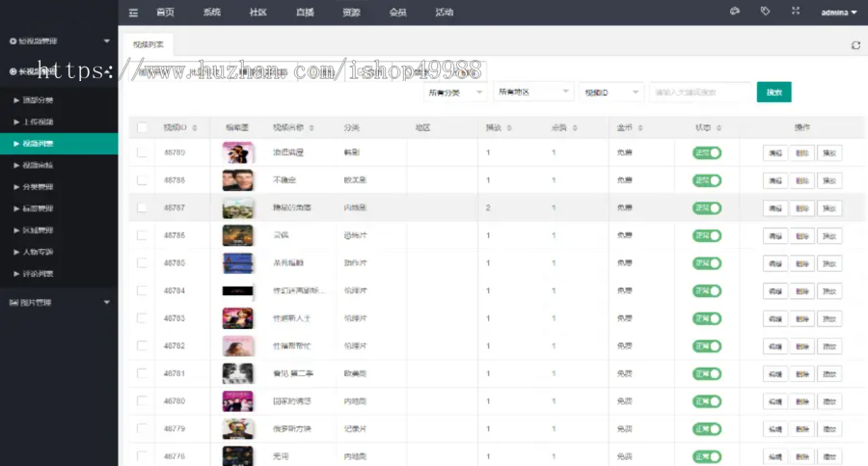Open thumbnail of video 48787

click(x=238, y=207)
